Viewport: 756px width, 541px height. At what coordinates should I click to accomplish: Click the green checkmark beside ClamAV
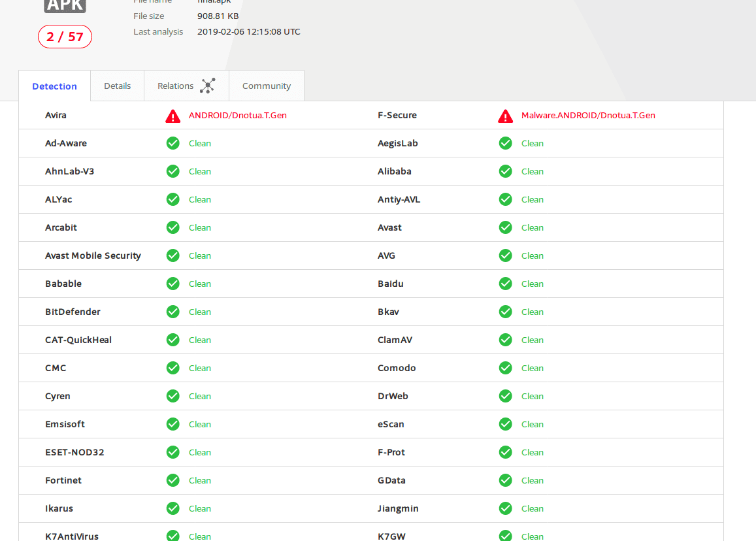(x=505, y=340)
